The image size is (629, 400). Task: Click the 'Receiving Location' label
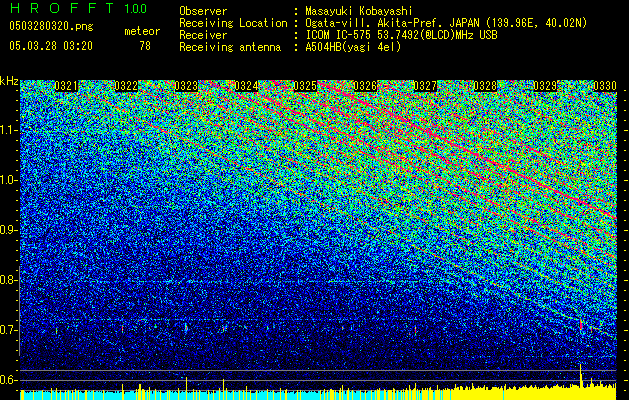(233, 23)
